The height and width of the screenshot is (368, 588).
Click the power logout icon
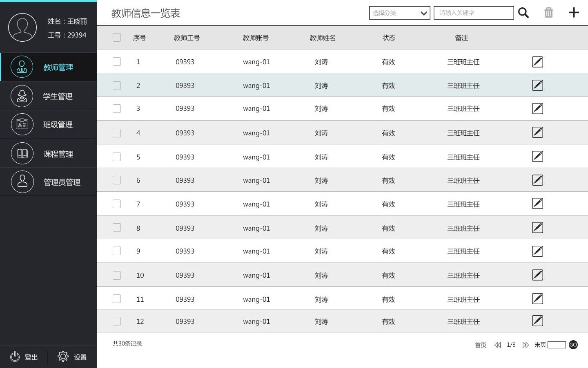(15, 357)
